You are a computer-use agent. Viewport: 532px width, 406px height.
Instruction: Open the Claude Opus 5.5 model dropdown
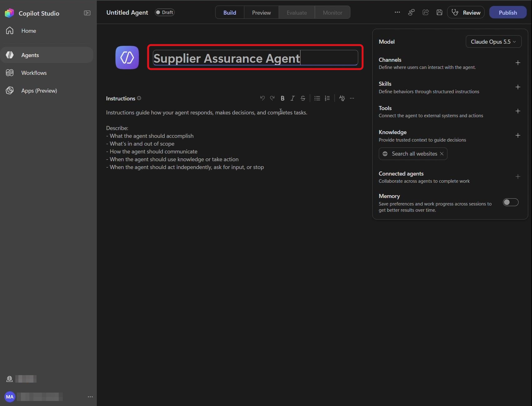pos(493,41)
